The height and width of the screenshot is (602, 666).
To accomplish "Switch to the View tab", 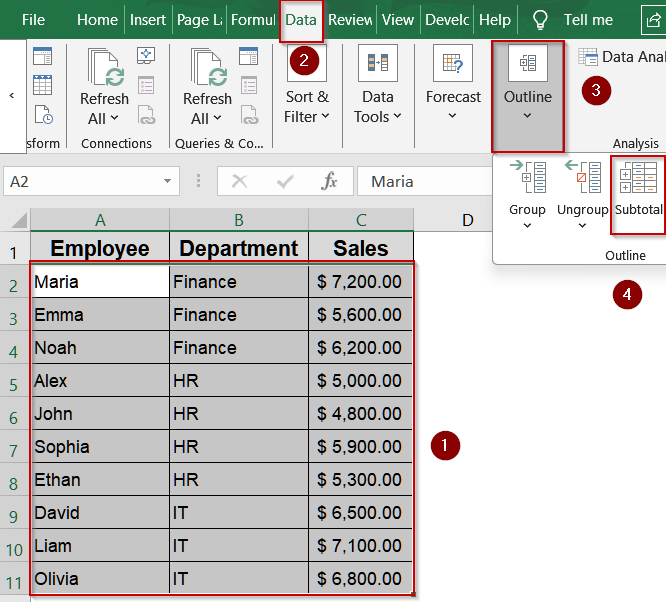I will coord(397,19).
